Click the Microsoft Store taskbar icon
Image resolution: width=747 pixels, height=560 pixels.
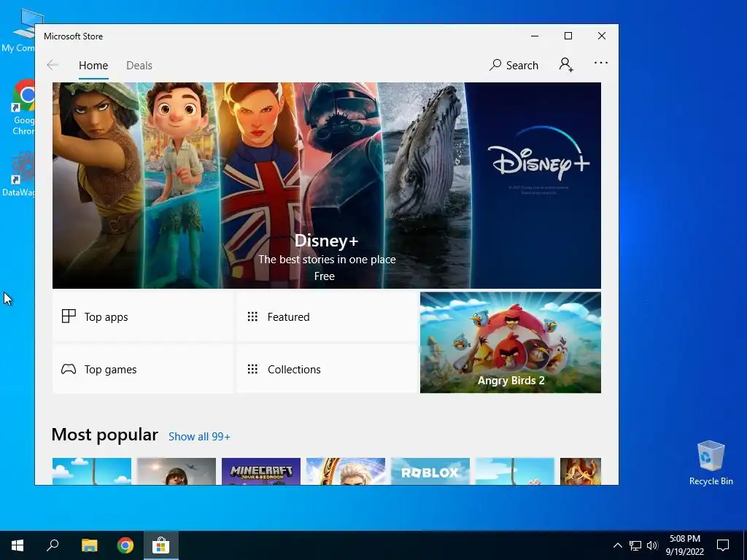[161, 545]
